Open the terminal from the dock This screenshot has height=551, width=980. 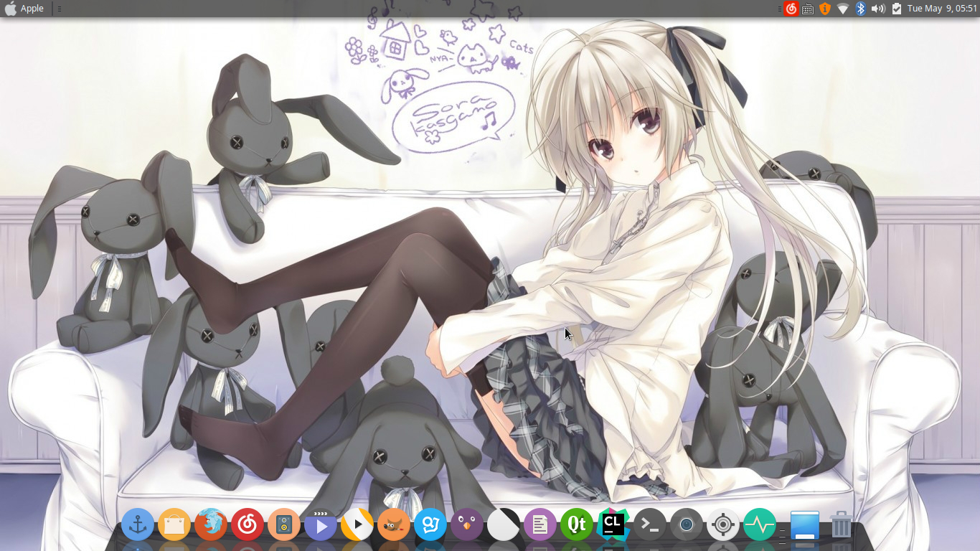coord(650,525)
